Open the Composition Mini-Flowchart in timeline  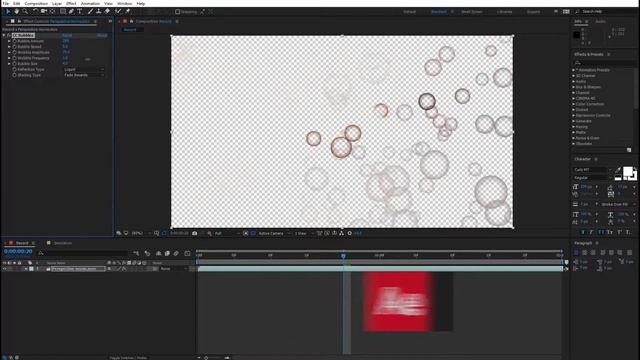coord(136,253)
